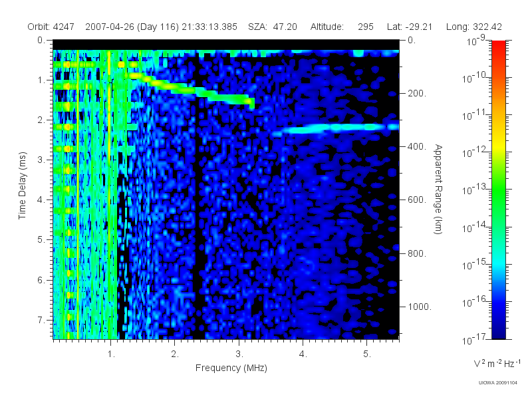Click the '2.' frequency axis tick label
Image resolution: width=532 pixels, height=399 pixels.
click(175, 354)
